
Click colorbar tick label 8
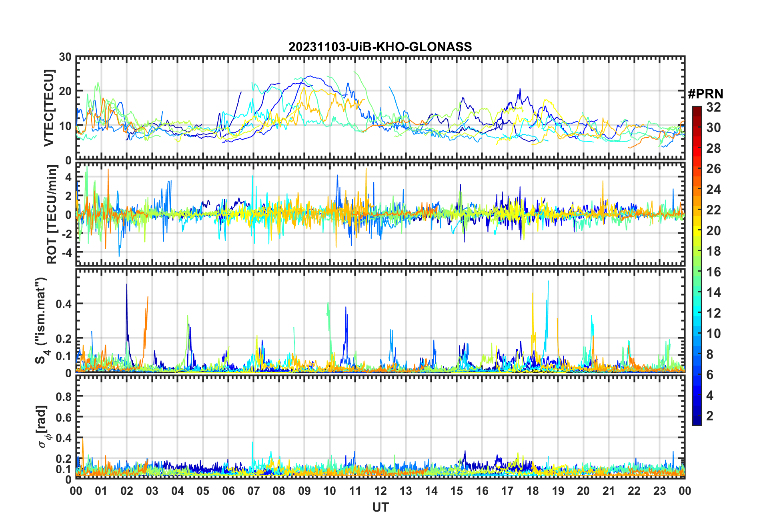(x=710, y=354)
